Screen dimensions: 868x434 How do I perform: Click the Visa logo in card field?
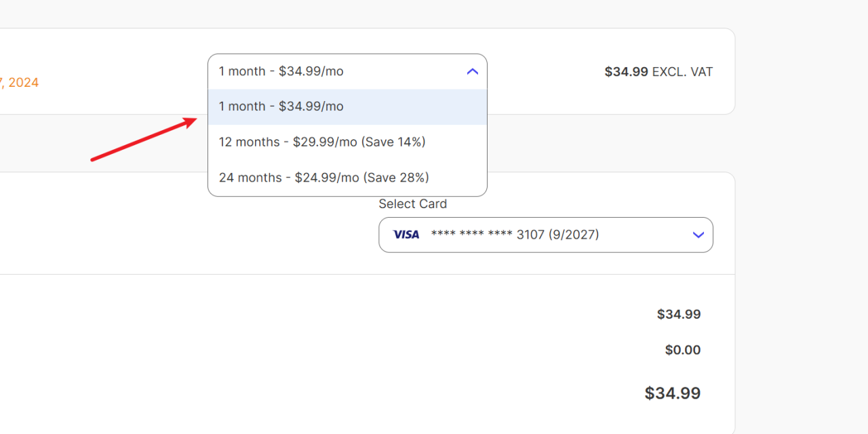(x=406, y=235)
